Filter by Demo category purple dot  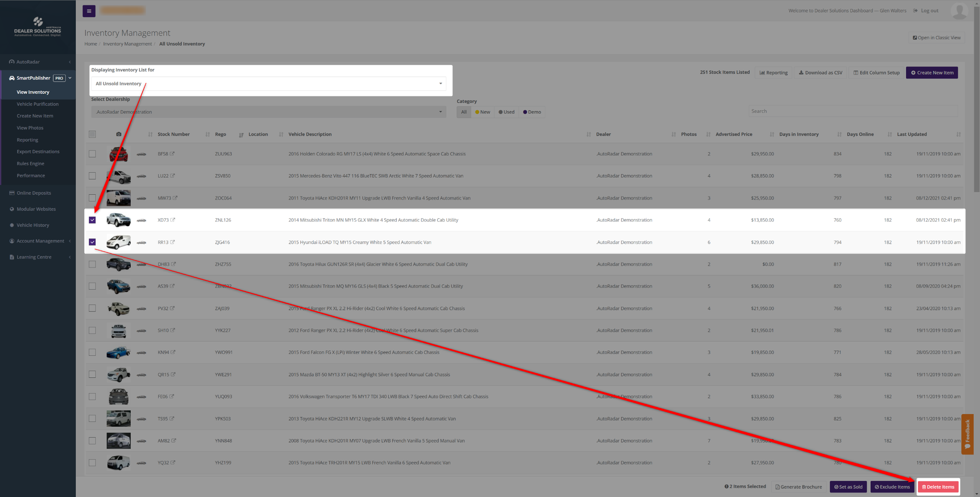(525, 112)
